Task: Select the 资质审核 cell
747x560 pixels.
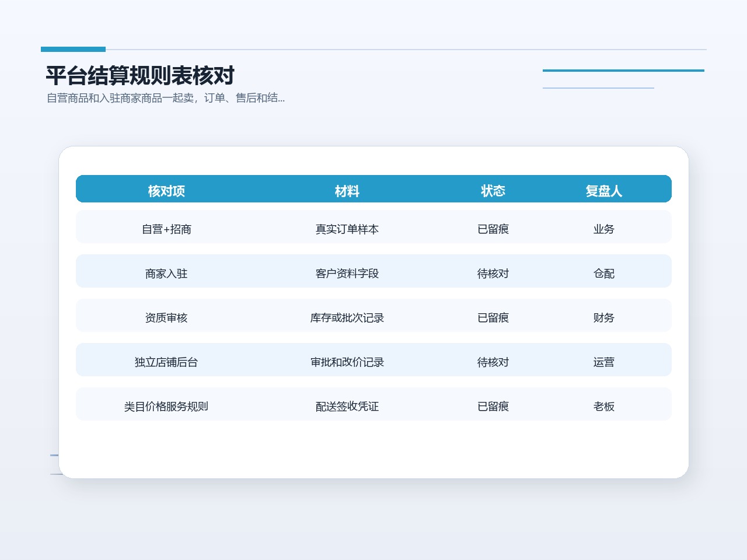Action: (x=166, y=318)
